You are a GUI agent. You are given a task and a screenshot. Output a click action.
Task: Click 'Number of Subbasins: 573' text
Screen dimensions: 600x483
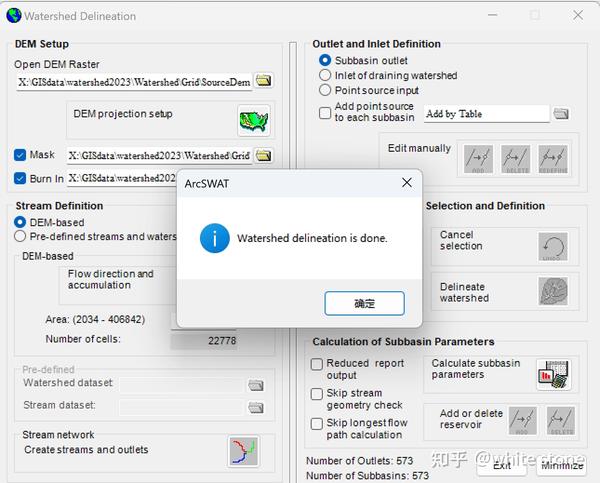pos(367,476)
